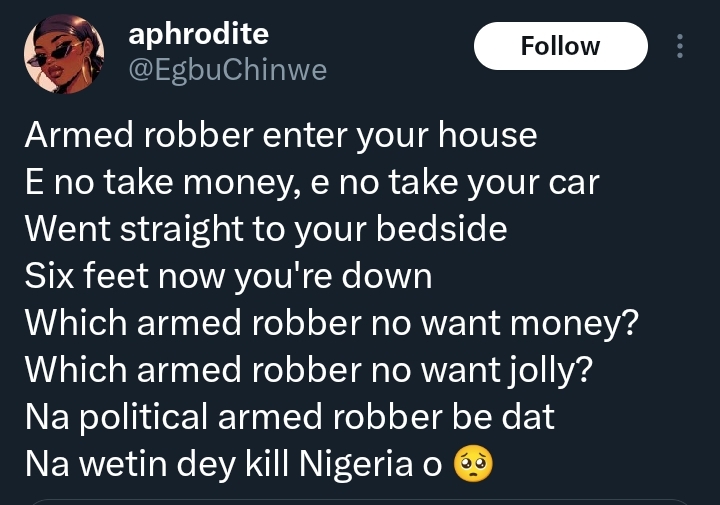Screen dimensions: 720x505
Task: Click the line "Na wetin dey kill Nigeria o"
Action: pyautogui.click(x=232, y=463)
